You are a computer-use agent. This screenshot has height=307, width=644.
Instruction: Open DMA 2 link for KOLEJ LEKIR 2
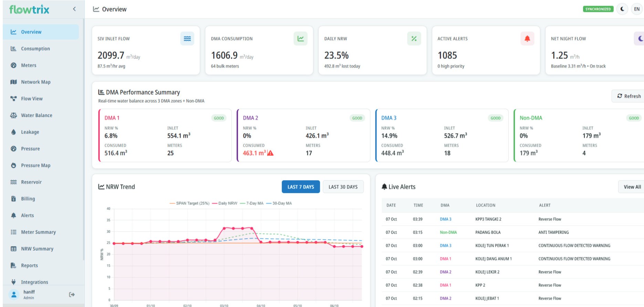pyautogui.click(x=445, y=272)
